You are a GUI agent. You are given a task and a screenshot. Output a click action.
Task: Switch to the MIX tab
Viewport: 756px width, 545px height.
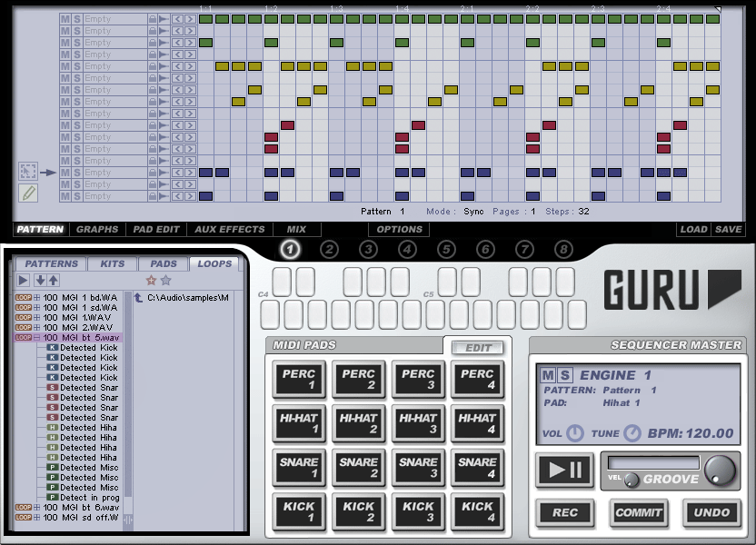(296, 230)
